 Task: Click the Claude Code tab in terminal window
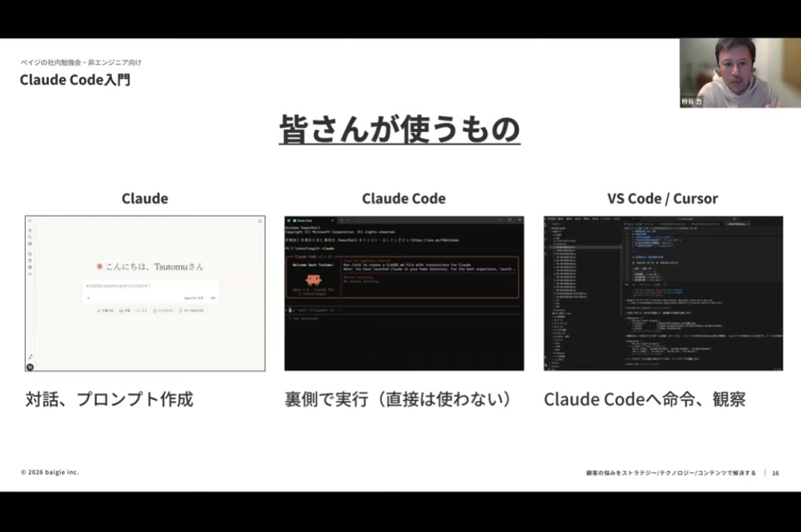click(310, 220)
